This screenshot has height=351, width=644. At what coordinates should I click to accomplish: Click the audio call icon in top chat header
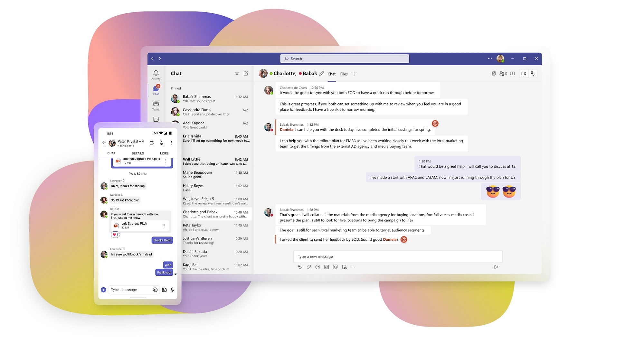click(x=533, y=73)
